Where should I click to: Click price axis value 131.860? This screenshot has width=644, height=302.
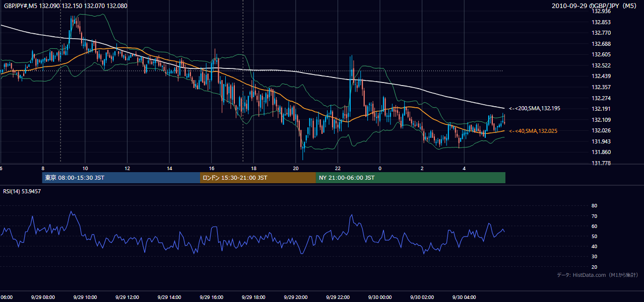(x=601, y=152)
